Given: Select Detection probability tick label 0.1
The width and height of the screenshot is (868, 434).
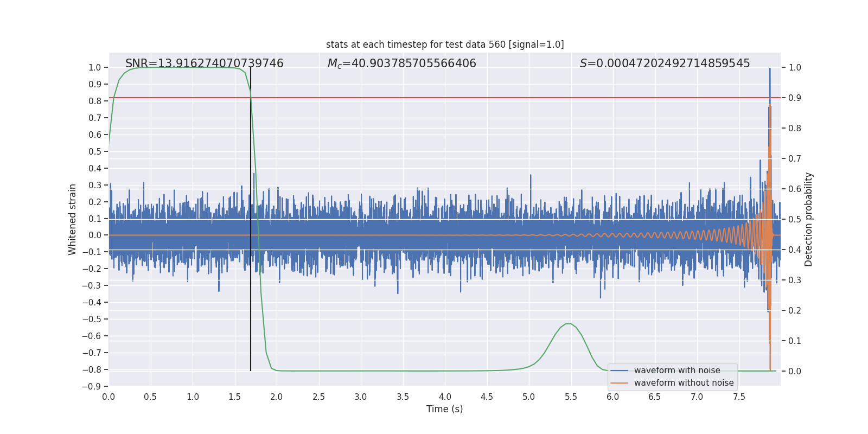Looking at the screenshot, I should pyautogui.click(x=795, y=341).
